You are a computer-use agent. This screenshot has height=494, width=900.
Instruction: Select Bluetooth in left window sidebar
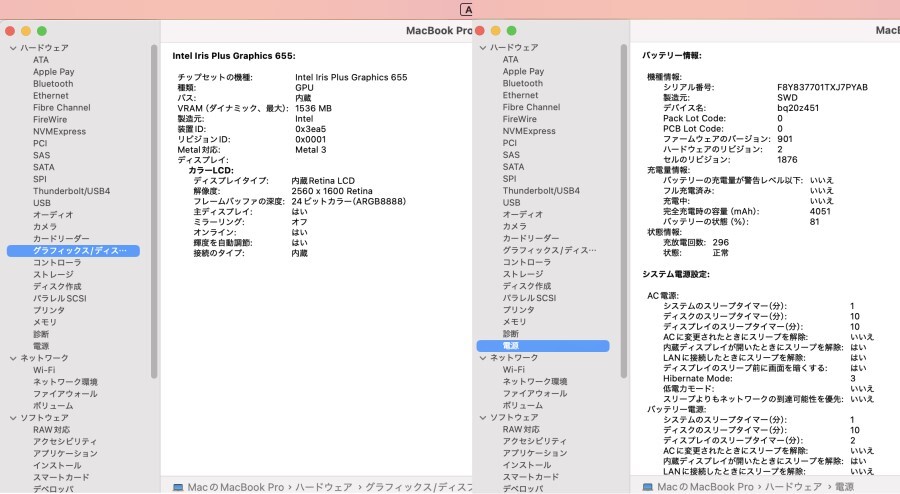53,84
